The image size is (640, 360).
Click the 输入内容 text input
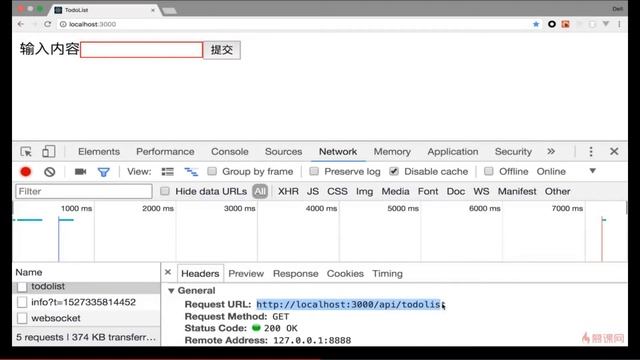[x=141, y=50]
